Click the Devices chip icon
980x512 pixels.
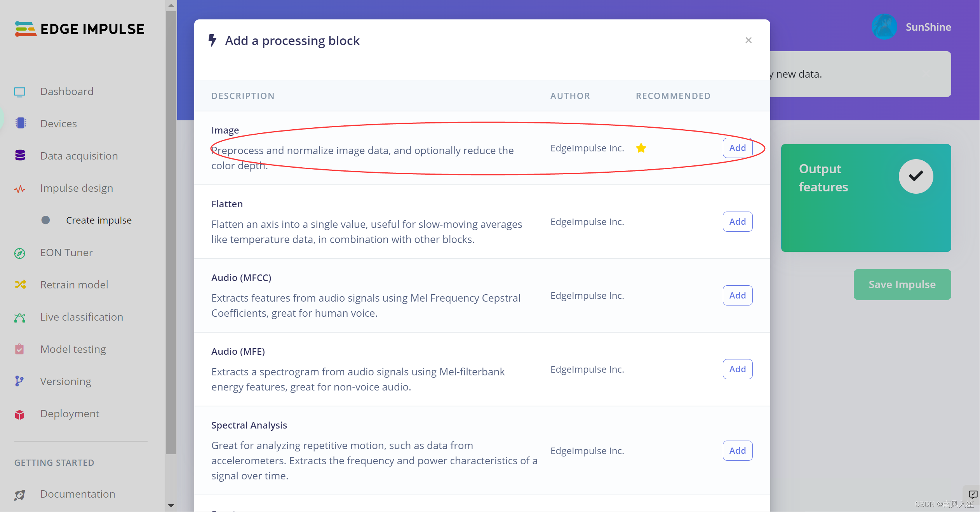point(20,123)
